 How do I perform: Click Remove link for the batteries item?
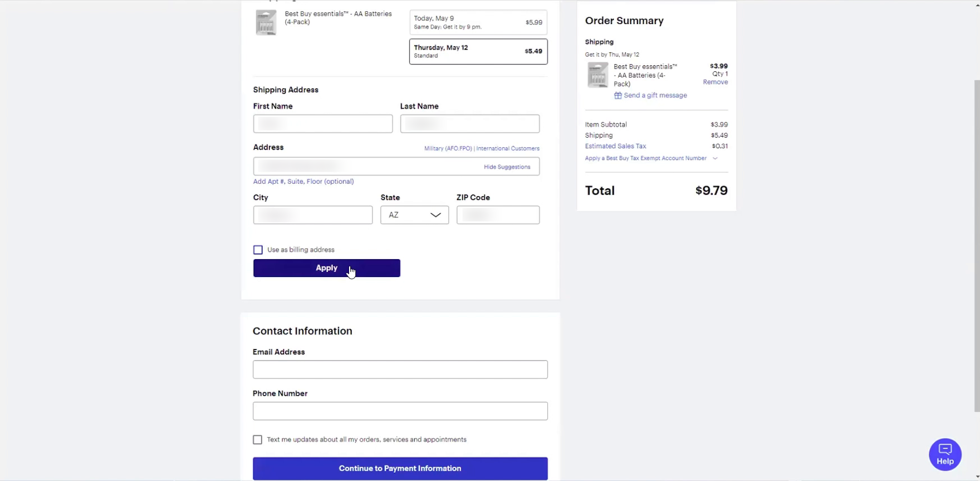coord(715,82)
